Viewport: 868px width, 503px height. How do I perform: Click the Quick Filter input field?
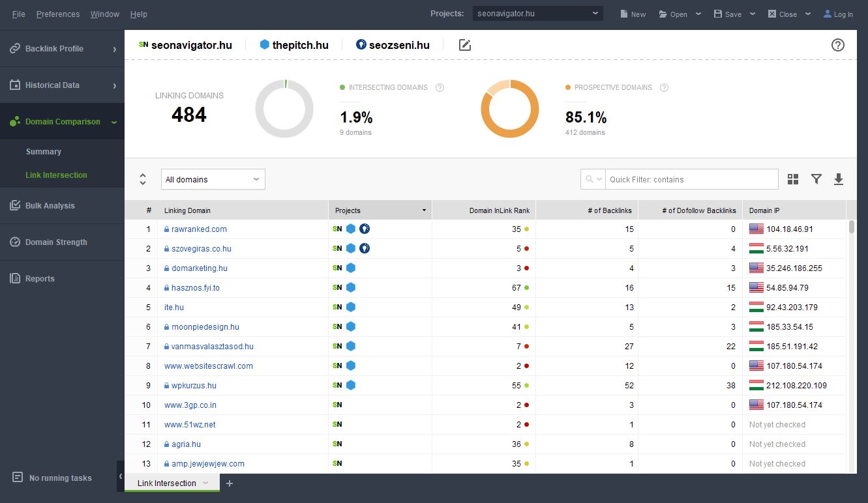point(691,179)
